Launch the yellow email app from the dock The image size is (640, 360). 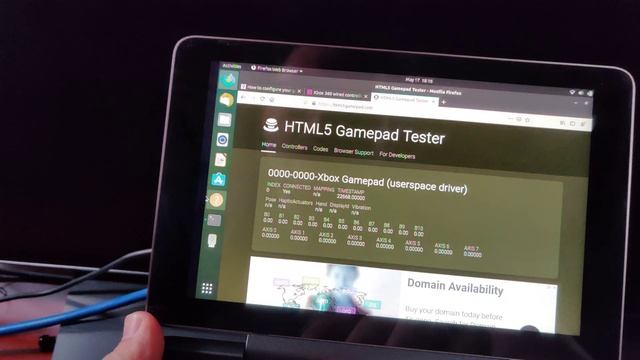coord(226,100)
